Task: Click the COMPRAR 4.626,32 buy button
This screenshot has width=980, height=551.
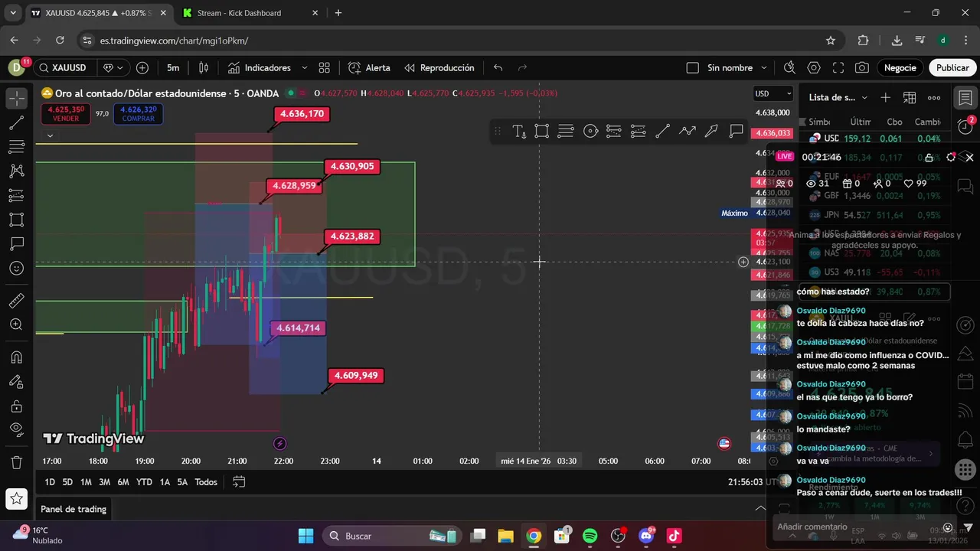Action: 139,114
